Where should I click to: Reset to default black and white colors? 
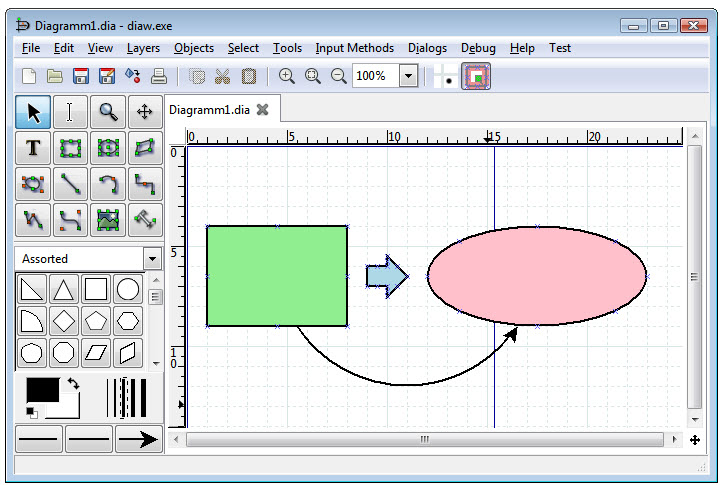(32, 412)
